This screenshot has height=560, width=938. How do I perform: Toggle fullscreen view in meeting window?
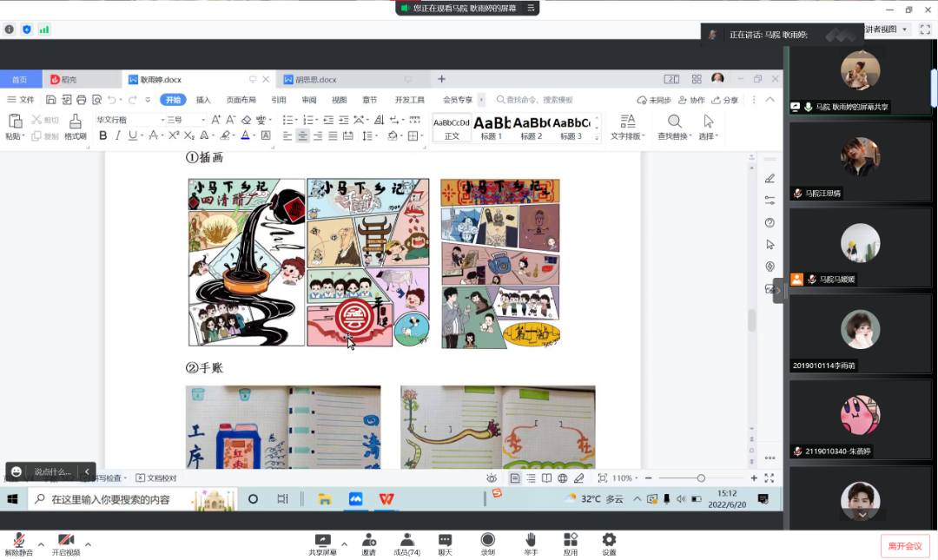pyautogui.click(x=925, y=29)
